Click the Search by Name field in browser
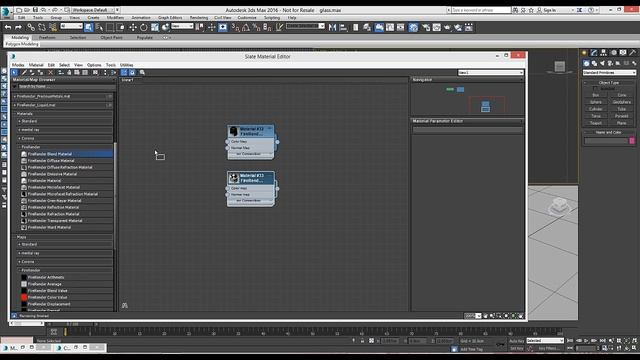 tap(66, 87)
